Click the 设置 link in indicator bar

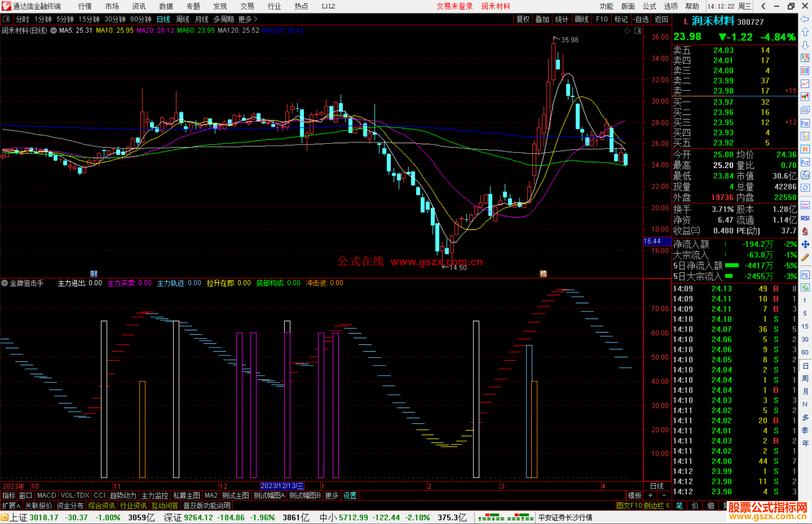point(350,495)
